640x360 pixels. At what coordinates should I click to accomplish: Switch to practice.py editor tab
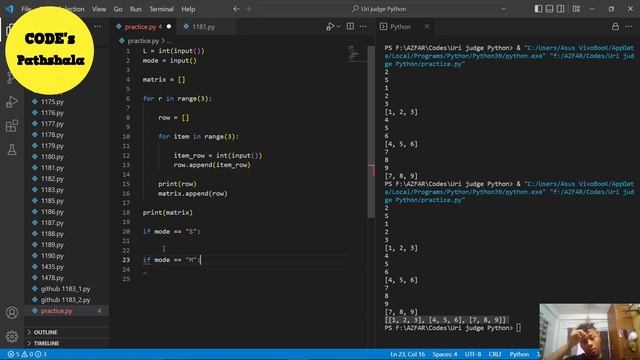(143, 27)
